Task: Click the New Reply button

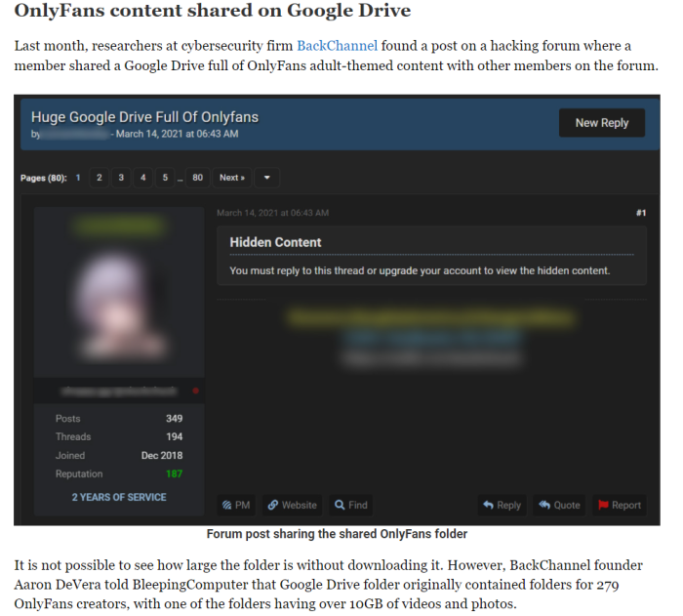Action: (x=602, y=123)
